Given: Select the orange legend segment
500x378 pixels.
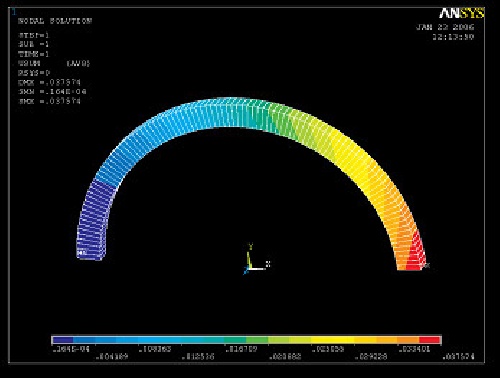Looking at the screenshot, I should 408,340.
